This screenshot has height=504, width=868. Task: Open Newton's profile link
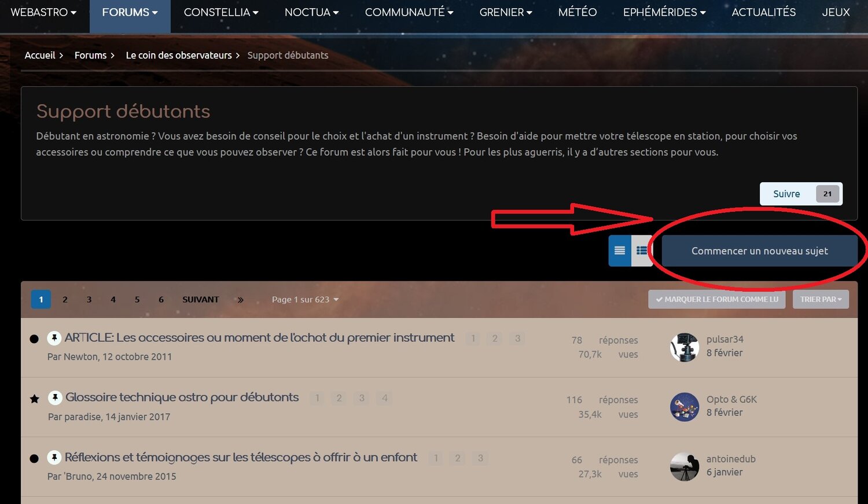click(78, 356)
